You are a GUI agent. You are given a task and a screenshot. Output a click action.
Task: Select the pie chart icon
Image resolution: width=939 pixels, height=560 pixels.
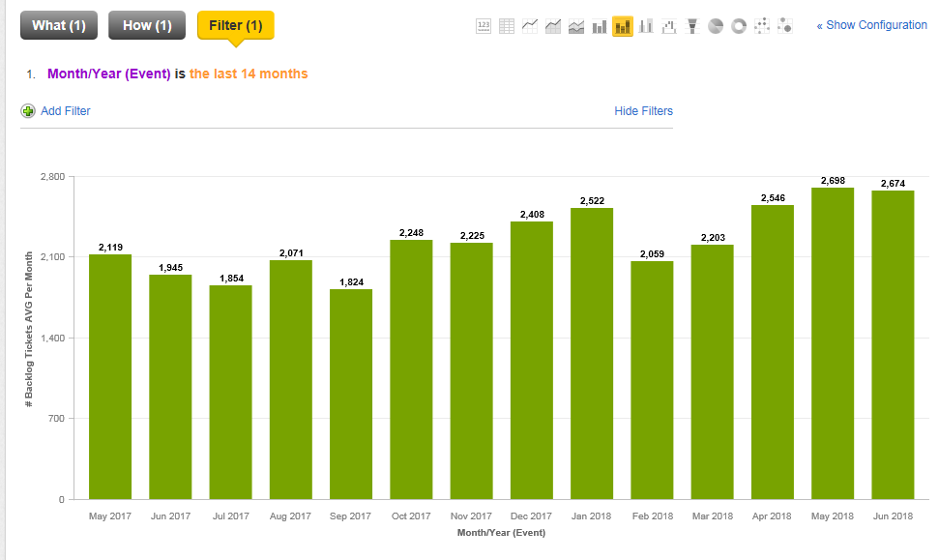[716, 26]
